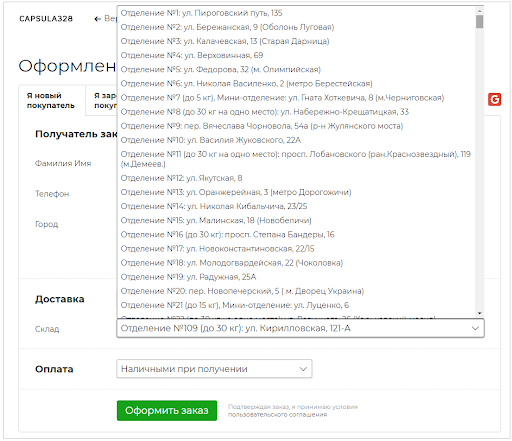Viewport: 512px width, 441px height.
Task: Select Отделение №21 ул. Луценко, 6
Action: (296, 305)
